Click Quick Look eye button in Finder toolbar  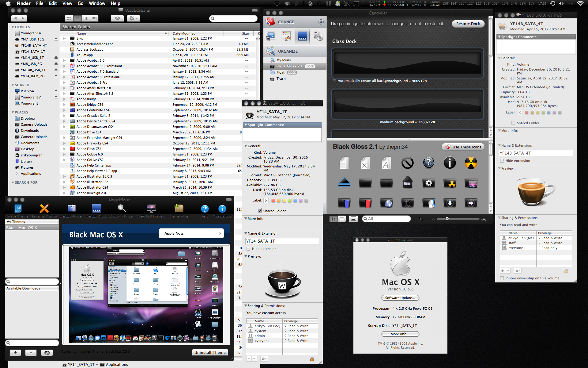tap(117, 18)
